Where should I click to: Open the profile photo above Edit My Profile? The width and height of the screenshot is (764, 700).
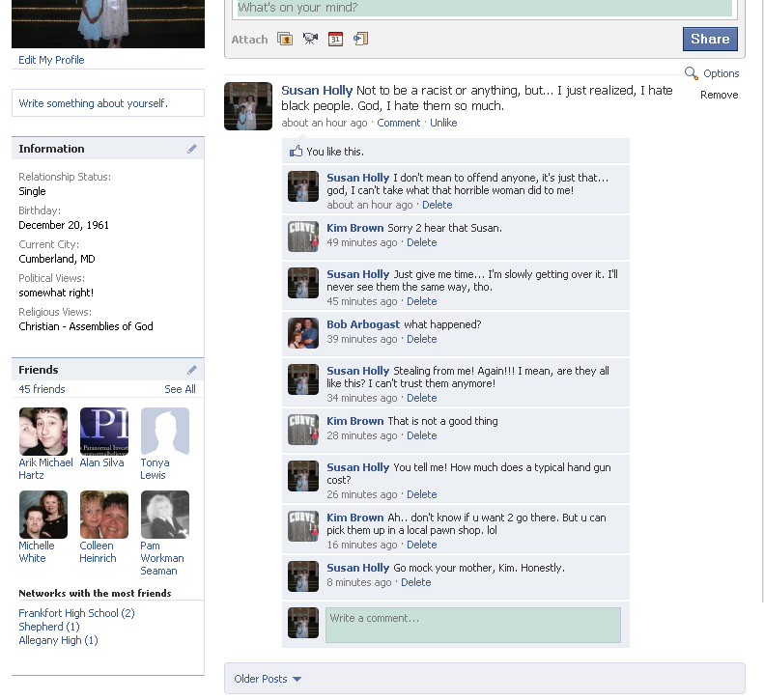click(x=108, y=24)
